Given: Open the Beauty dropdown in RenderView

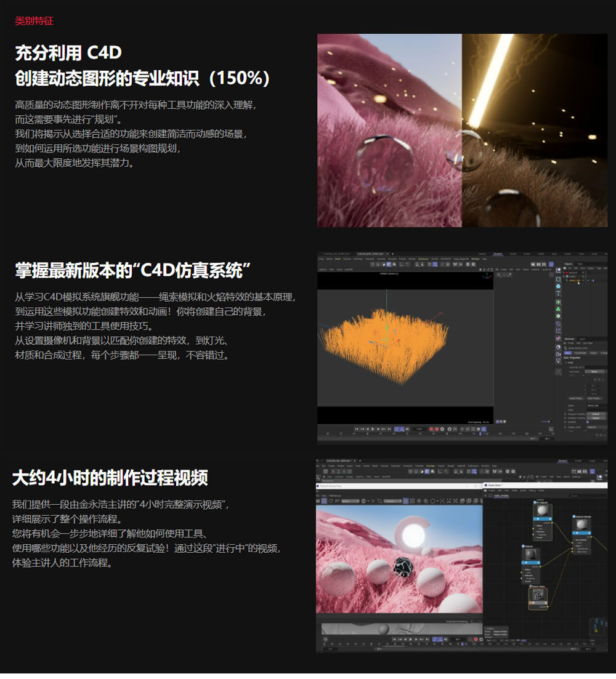Looking at the screenshot, I should click(350, 501).
